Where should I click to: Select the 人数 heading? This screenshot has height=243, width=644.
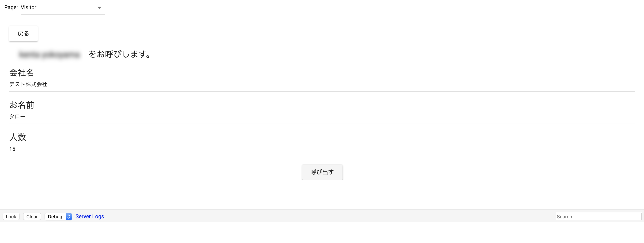tap(18, 137)
